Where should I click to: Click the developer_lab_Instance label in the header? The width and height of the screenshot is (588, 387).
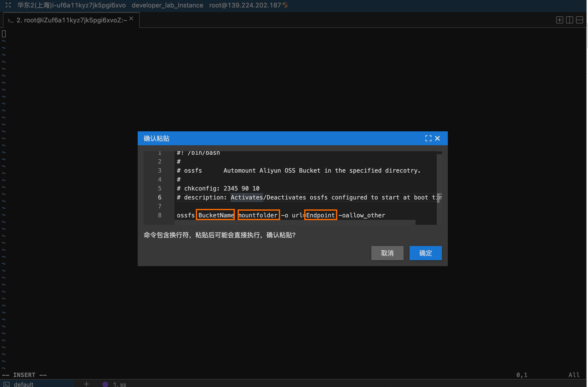click(167, 5)
